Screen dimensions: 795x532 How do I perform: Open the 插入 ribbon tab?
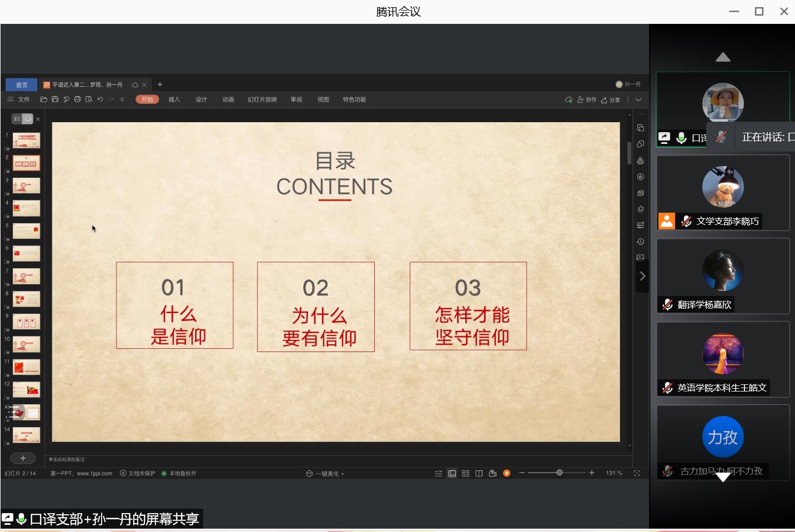pos(174,99)
